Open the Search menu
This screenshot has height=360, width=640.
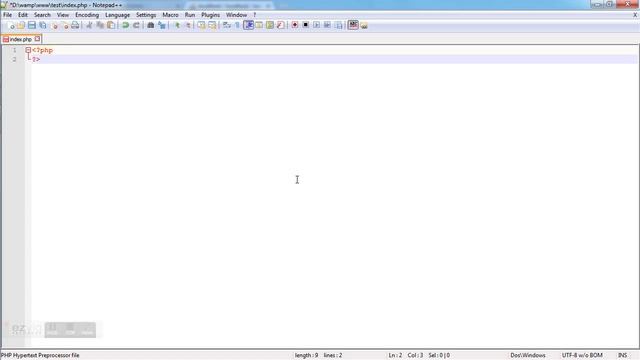tap(42, 15)
